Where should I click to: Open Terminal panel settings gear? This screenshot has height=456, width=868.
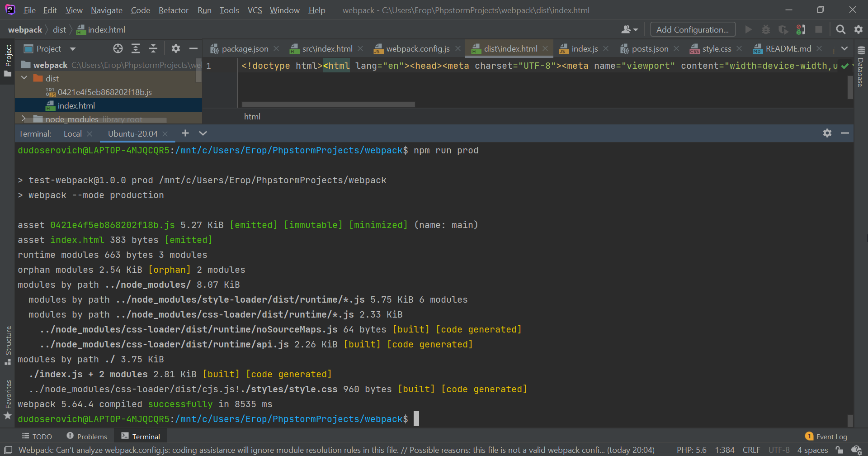827,133
